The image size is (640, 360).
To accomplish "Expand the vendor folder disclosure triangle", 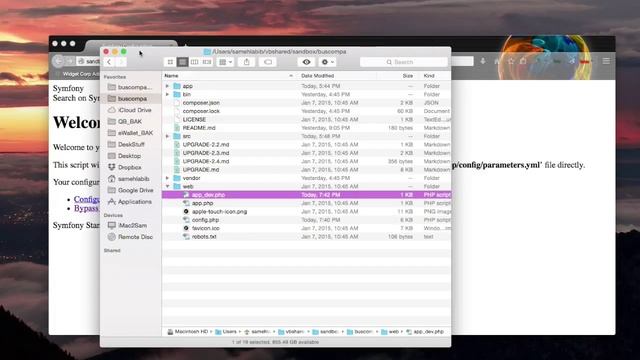I will [167, 178].
